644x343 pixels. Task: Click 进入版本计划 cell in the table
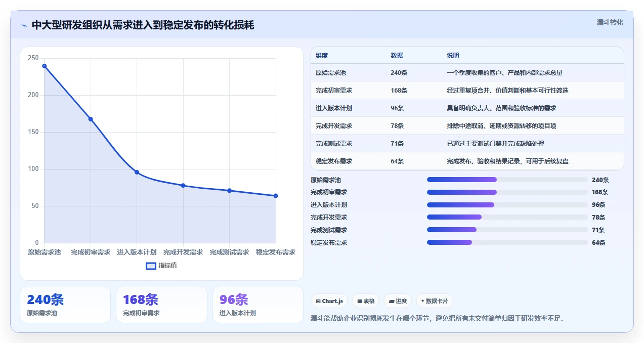point(334,108)
